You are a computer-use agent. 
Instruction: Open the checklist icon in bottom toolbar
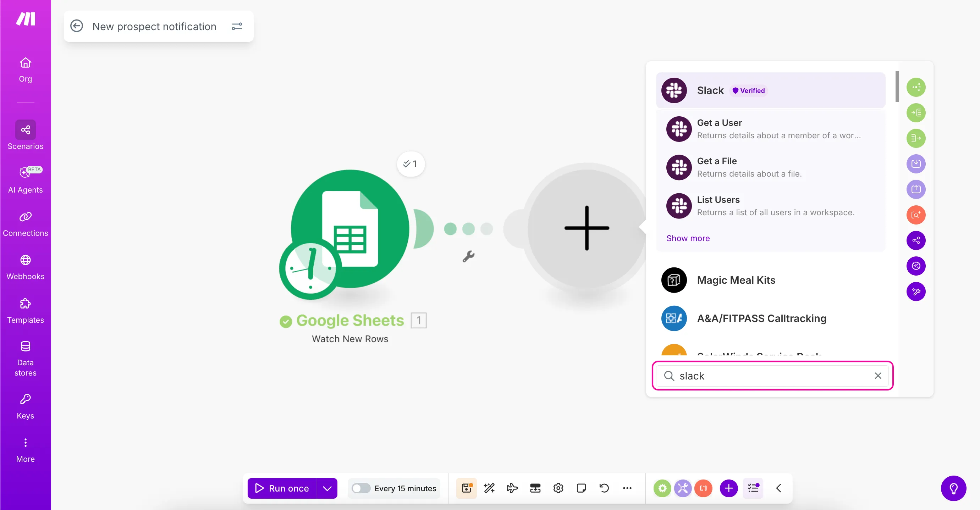pyautogui.click(x=753, y=488)
